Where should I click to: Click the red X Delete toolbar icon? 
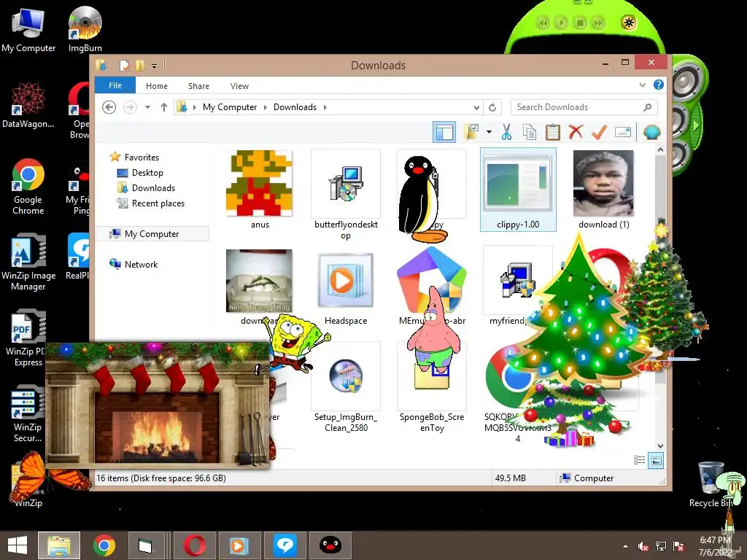[576, 131]
